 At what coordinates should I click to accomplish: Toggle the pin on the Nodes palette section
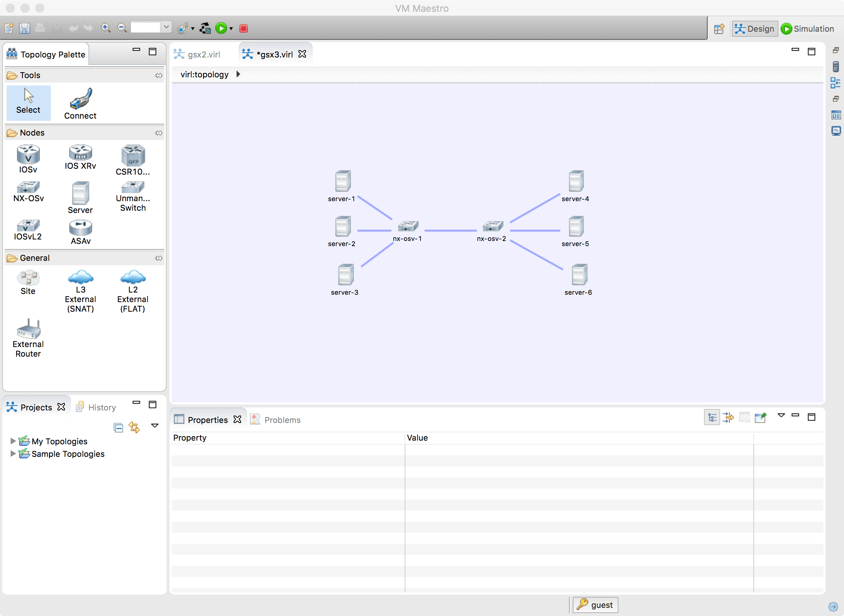click(x=159, y=133)
